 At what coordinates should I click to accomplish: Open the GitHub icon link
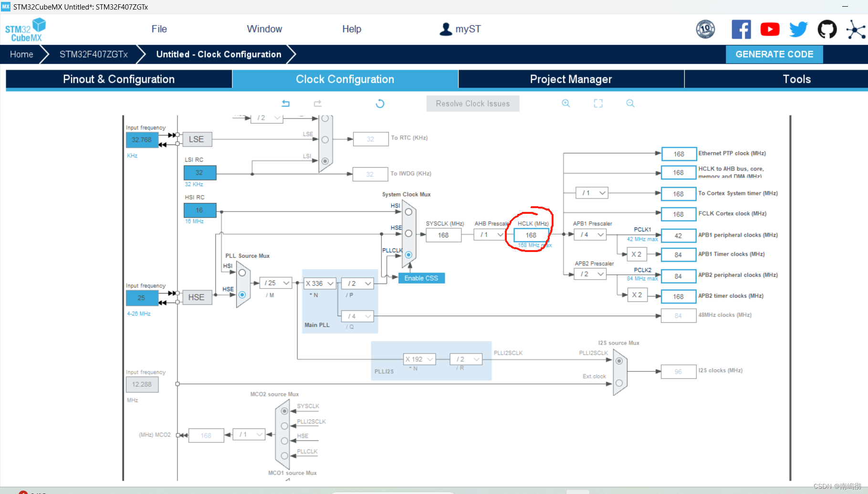click(x=827, y=29)
